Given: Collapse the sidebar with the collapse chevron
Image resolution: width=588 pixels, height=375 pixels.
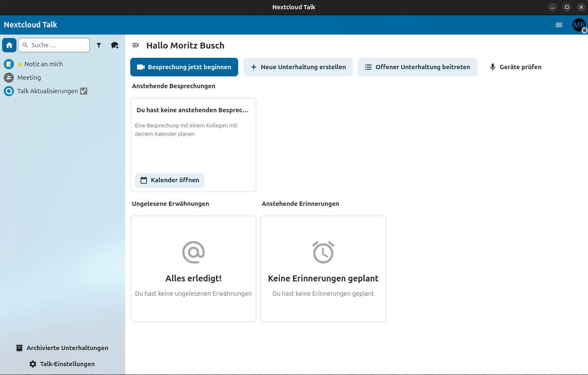Looking at the screenshot, I should pyautogui.click(x=136, y=45).
